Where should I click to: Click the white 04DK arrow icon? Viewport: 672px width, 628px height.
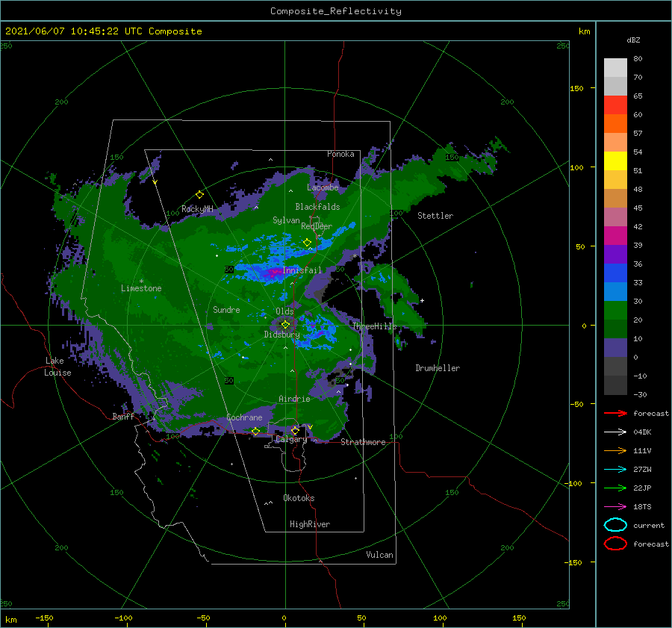tap(615, 432)
